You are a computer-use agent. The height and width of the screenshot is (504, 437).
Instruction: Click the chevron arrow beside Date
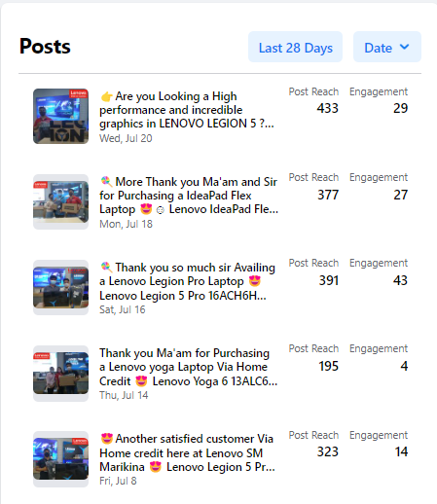click(404, 47)
